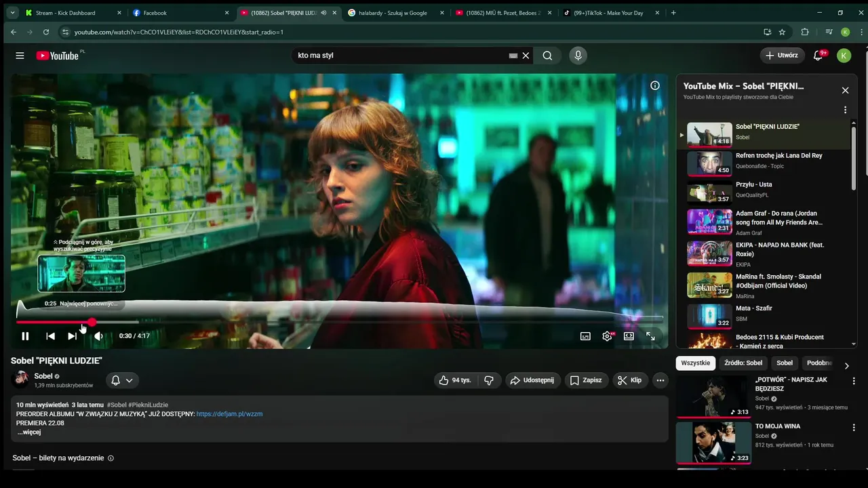Image resolution: width=868 pixels, height=488 pixels.
Task: Select the Źródło: Sobel chip
Action: [743, 363]
